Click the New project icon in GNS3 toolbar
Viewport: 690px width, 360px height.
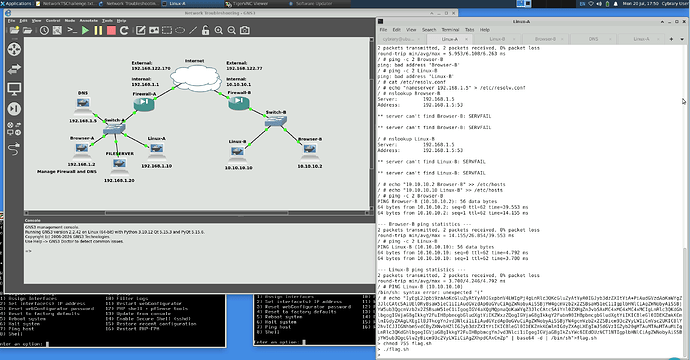point(15,30)
